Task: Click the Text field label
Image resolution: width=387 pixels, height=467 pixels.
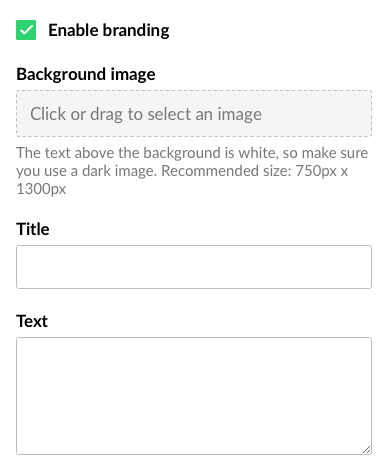Action: 32,321
